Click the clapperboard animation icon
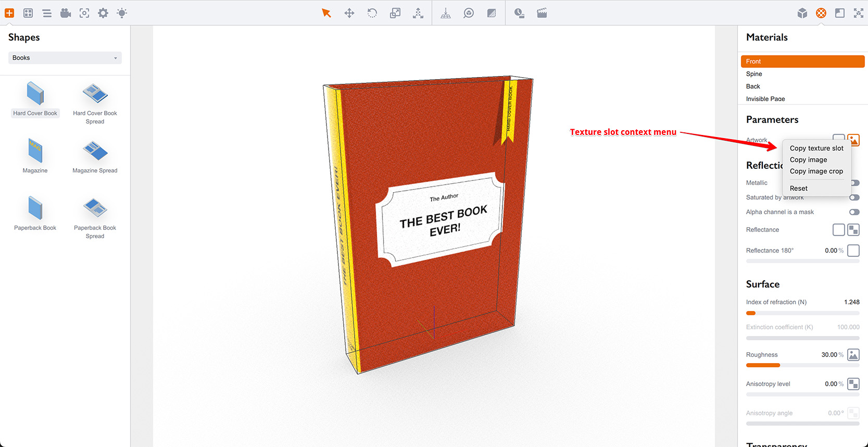868x447 pixels. (542, 13)
